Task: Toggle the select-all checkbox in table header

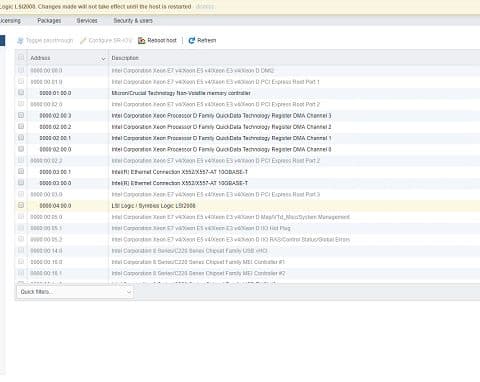Action: [21, 57]
